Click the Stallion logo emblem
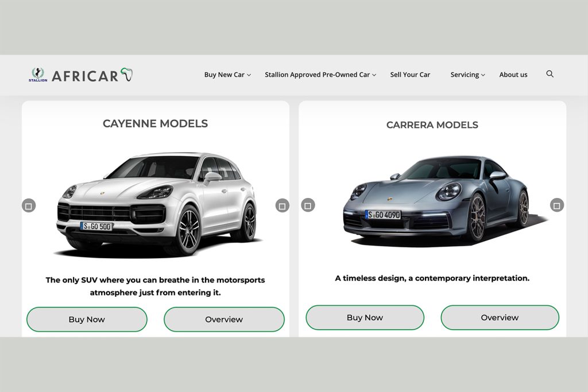The image size is (588, 392). (x=37, y=75)
